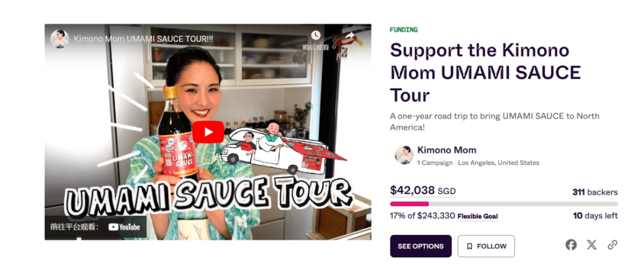Viewport: 644px width, 264px height.
Task: Click the $42,038 SGD currency amount
Action: click(423, 191)
